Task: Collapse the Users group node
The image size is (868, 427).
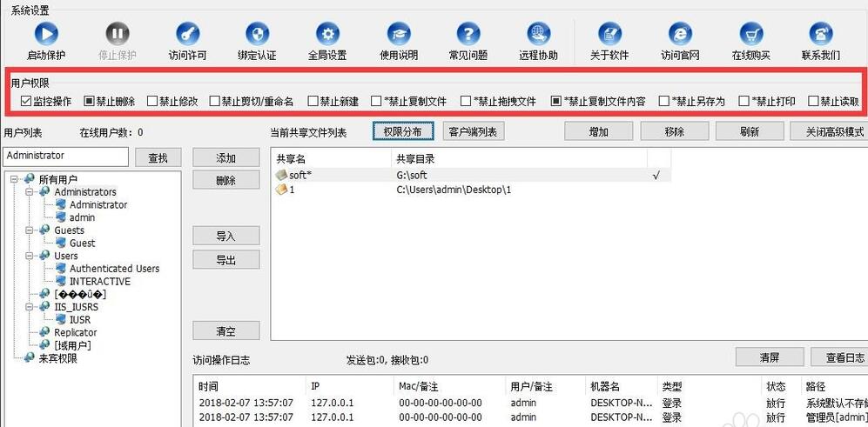Action: click(30, 256)
